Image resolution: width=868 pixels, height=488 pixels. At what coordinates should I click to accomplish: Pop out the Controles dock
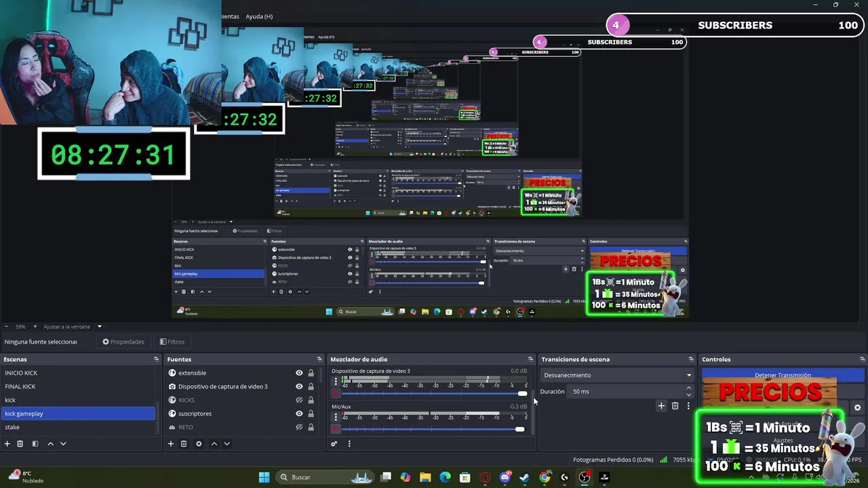tap(862, 359)
